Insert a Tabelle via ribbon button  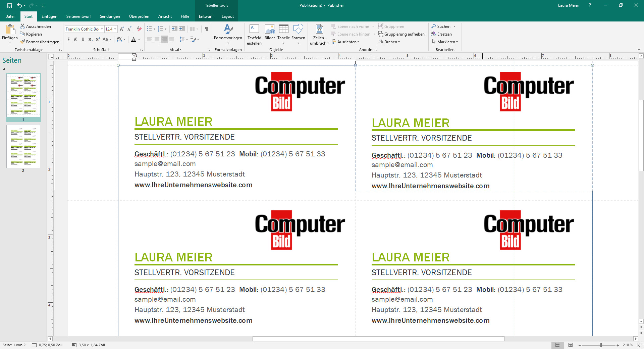[x=283, y=35]
